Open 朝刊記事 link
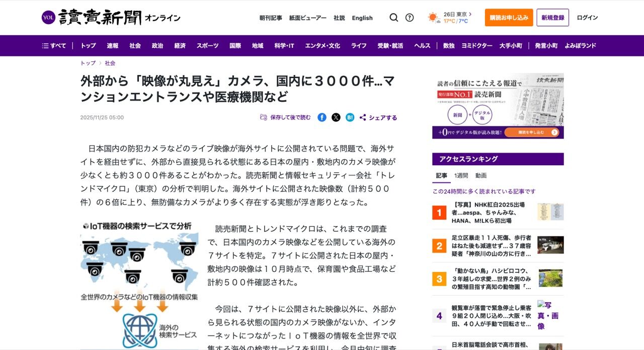644x350 pixels. click(271, 18)
